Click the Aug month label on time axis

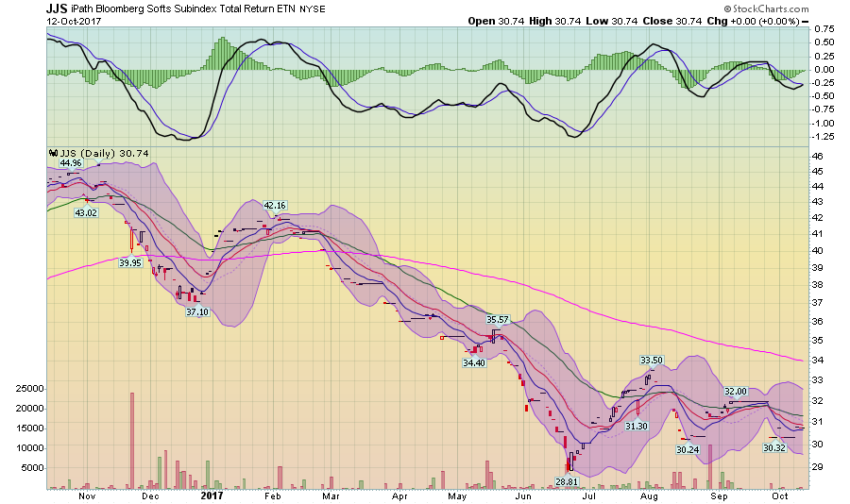click(x=649, y=496)
